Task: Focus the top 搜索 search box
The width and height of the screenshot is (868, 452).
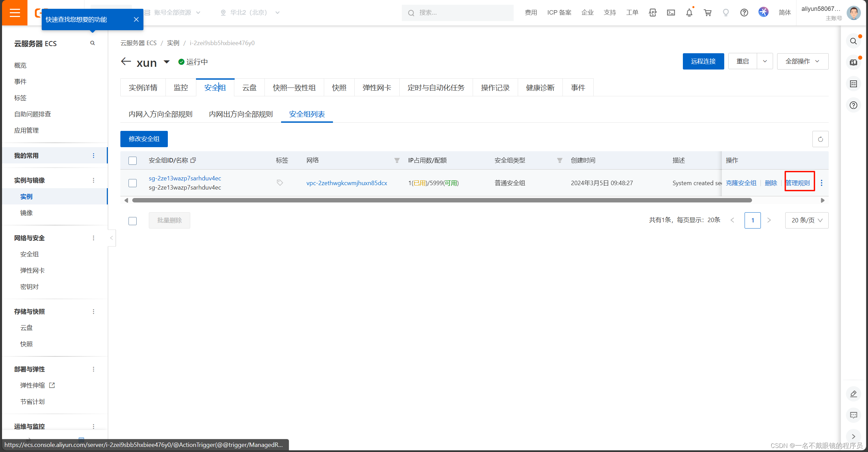Action: click(458, 13)
